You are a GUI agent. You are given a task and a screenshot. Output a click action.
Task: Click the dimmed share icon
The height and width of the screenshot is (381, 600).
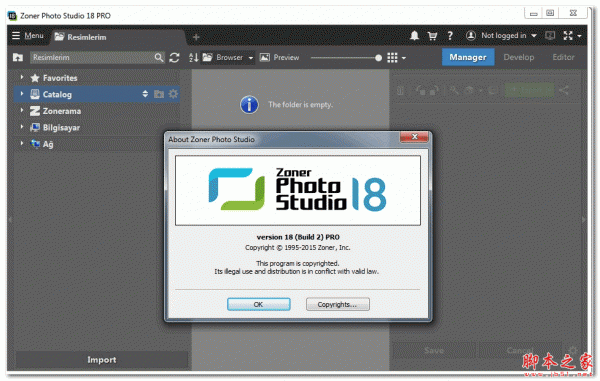563,91
